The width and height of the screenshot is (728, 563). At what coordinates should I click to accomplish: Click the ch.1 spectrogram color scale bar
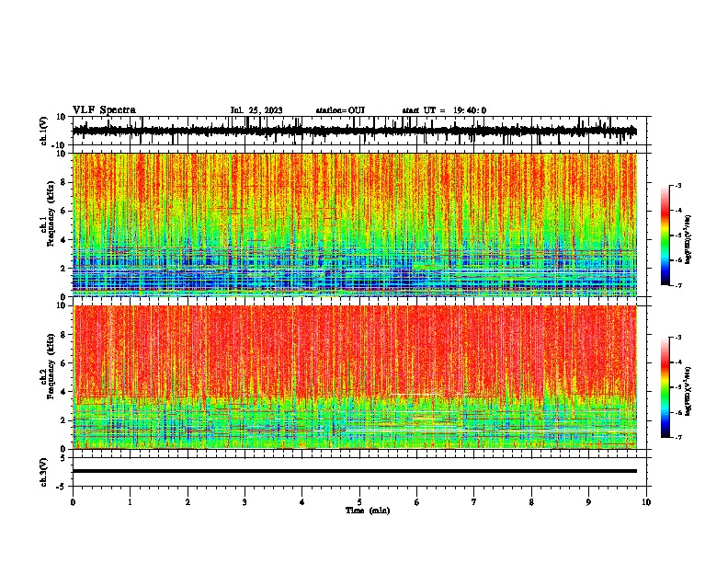[x=665, y=236]
